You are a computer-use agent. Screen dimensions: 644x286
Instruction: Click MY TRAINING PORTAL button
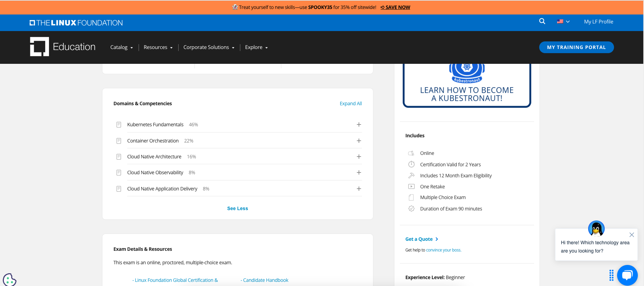576,47
